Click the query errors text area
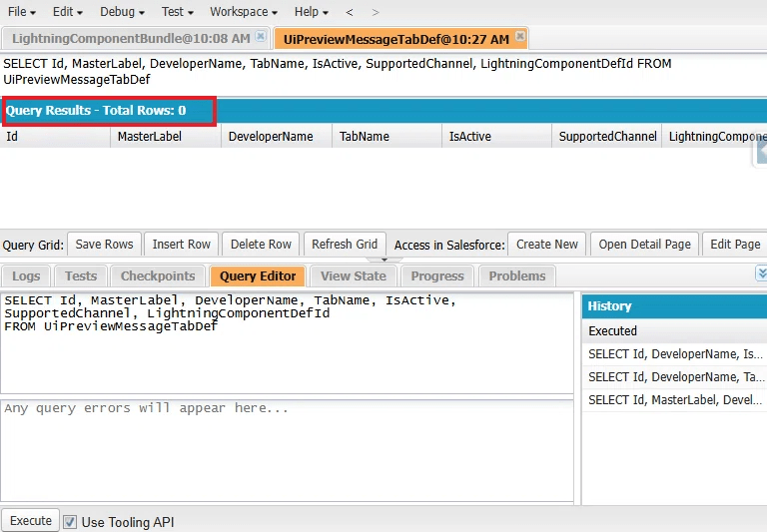The width and height of the screenshot is (767, 532). pyautogui.click(x=287, y=450)
